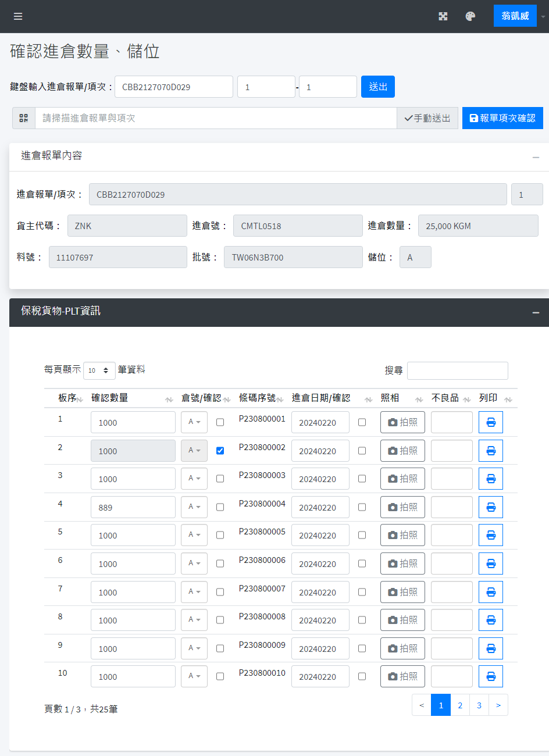Check date confirm box for P230800003
549x756 pixels.
(x=362, y=479)
